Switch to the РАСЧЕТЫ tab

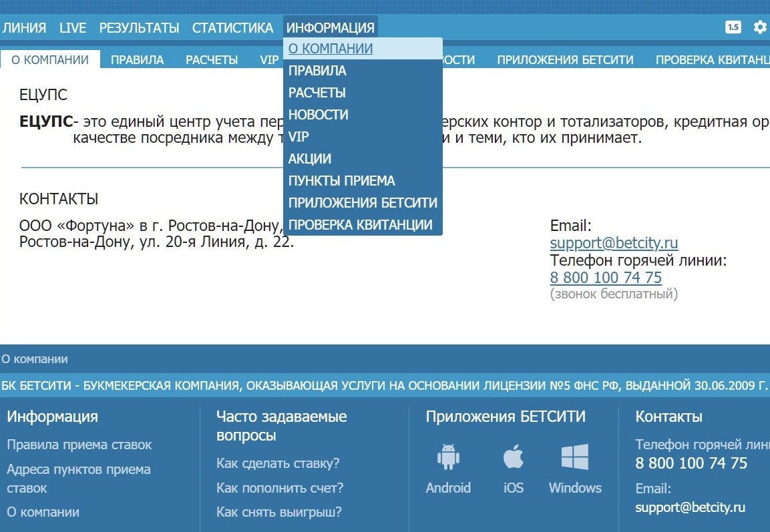(x=212, y=60)
